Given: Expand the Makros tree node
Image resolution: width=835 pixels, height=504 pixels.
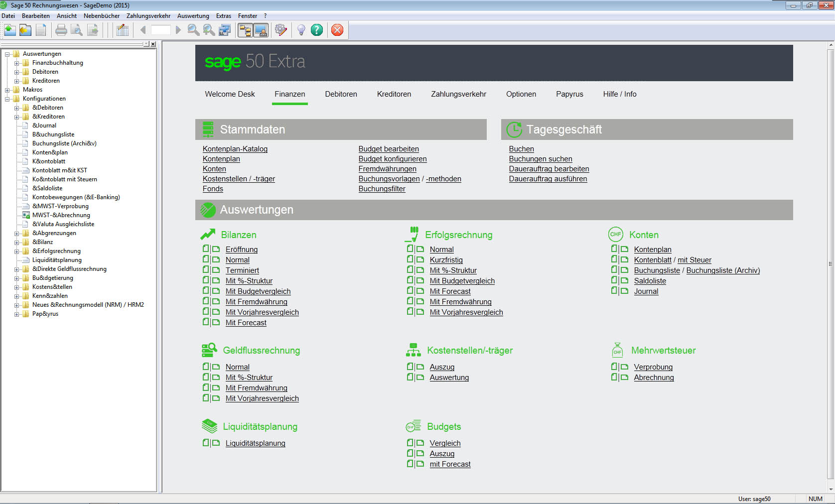Looking at the screenshot, I should point(7,90).
